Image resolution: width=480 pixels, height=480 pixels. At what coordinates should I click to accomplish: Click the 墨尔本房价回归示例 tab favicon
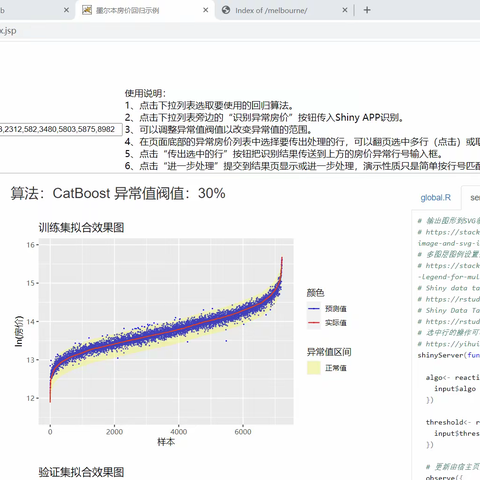click(87, 10)
